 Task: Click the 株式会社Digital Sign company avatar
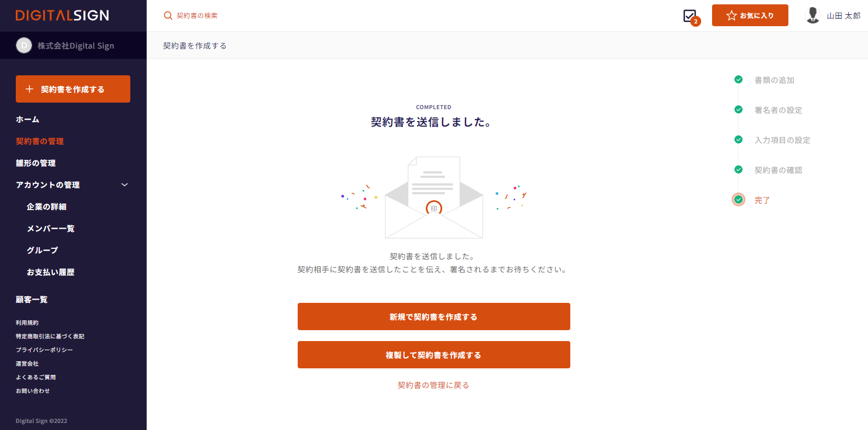pyautogui.click(x=24, y=45)
